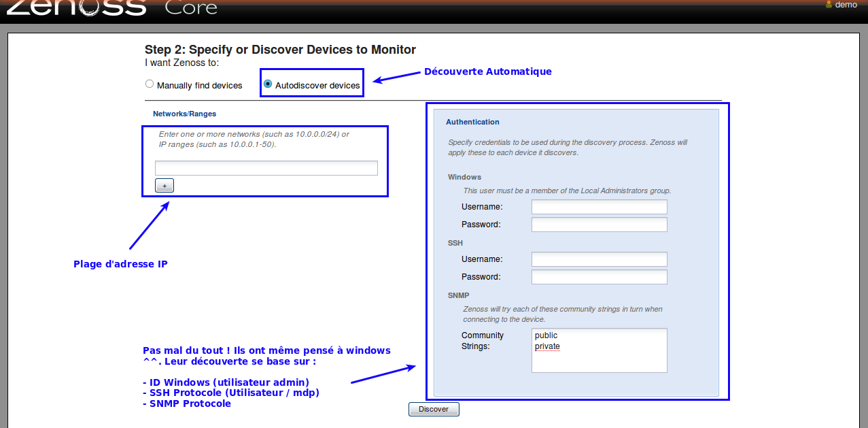
Task: Click the SSH Password field
Action: click(599, 277)
